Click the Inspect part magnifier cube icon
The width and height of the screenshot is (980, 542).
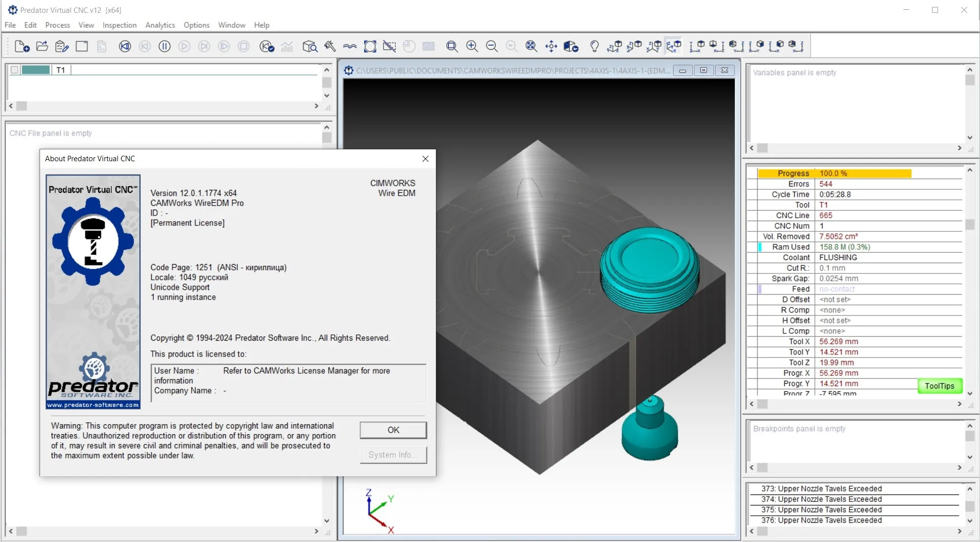[x=310, y=46]
